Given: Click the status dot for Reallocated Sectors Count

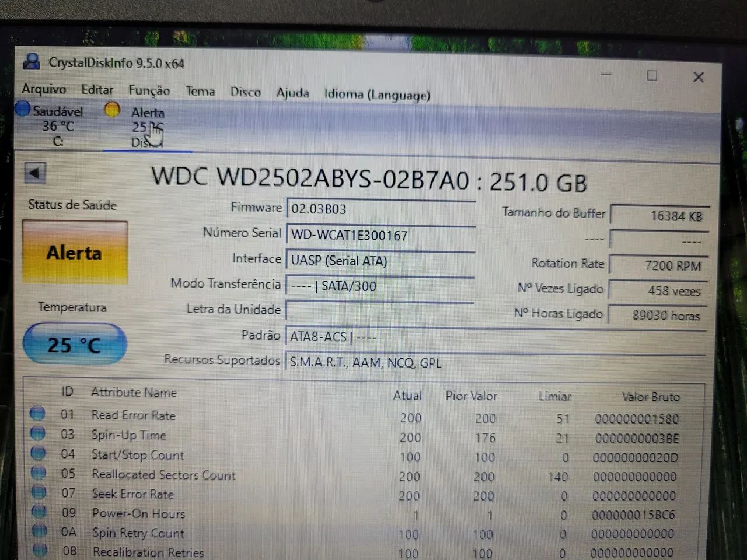Looking at the screenshot, I should click(x=39, y=473).
